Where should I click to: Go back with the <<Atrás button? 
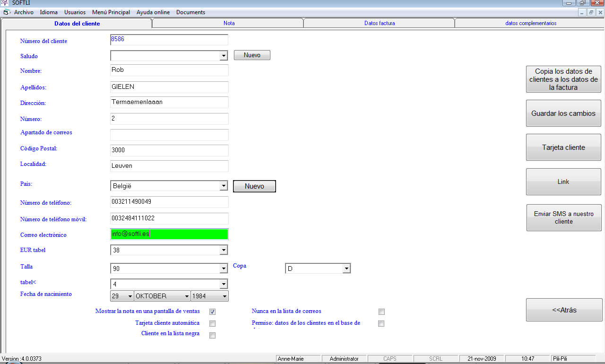(x=564, y=310)
